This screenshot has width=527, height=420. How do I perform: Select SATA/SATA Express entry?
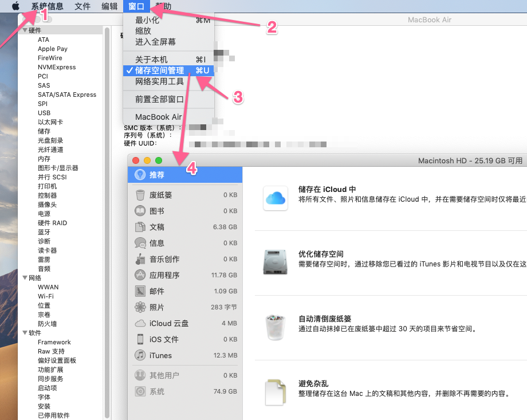point(67,95)
